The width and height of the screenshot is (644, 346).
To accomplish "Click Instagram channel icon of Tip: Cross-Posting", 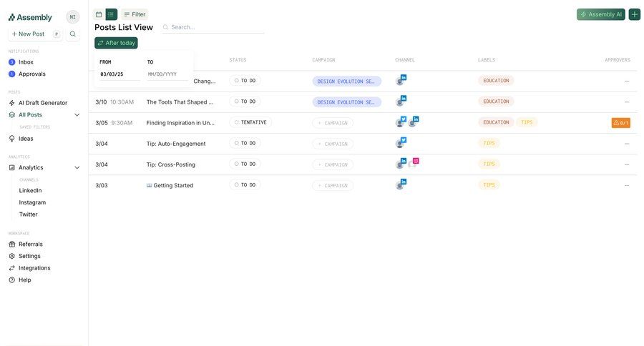I will tap(414, 164).
